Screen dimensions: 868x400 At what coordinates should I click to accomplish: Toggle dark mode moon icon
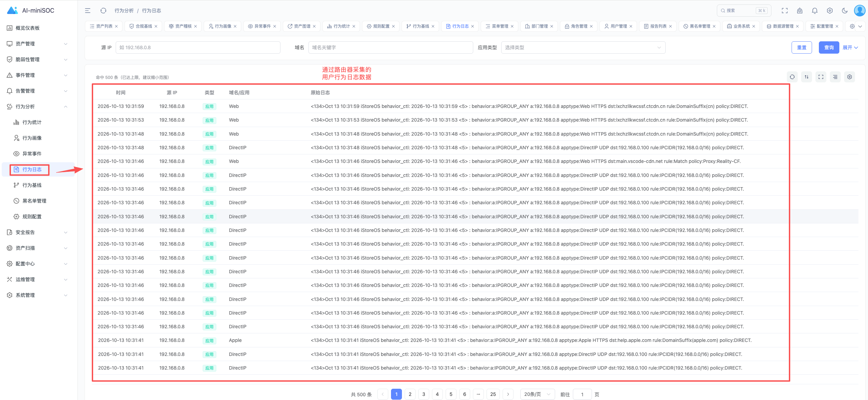845,11
